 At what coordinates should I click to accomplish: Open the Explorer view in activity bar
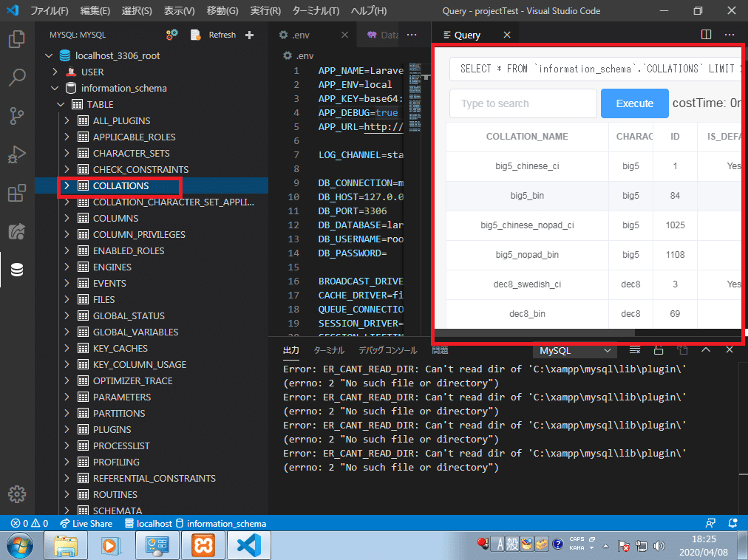tap(17, 39)
